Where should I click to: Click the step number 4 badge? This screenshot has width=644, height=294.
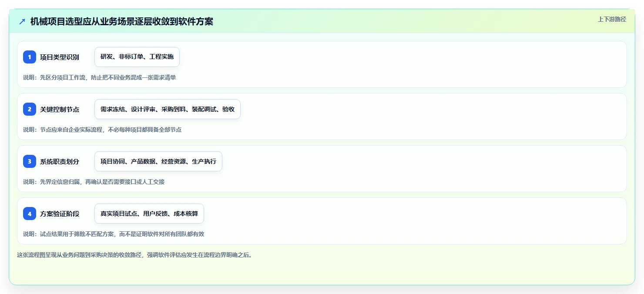30,214
